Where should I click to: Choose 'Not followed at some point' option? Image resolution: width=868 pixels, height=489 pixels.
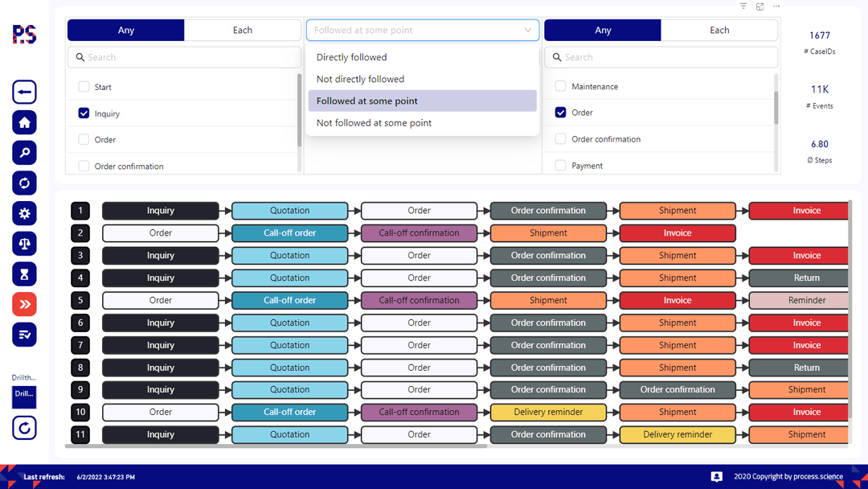pos(375,122)
